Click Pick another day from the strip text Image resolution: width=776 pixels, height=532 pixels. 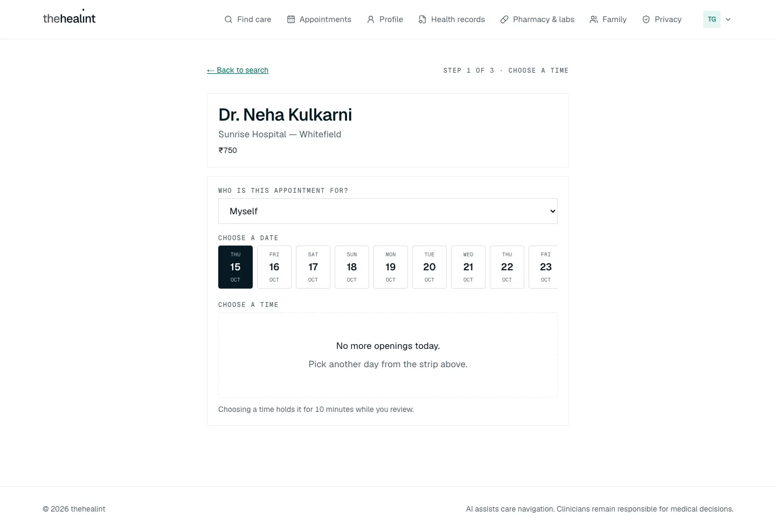[388, 364]
